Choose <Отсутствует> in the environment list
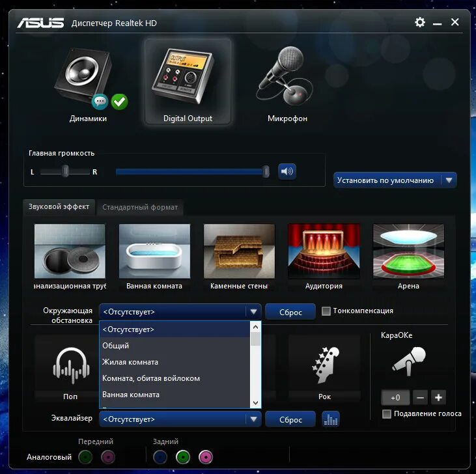This screenshot has height=474, width=476. (x=175, y=329)
